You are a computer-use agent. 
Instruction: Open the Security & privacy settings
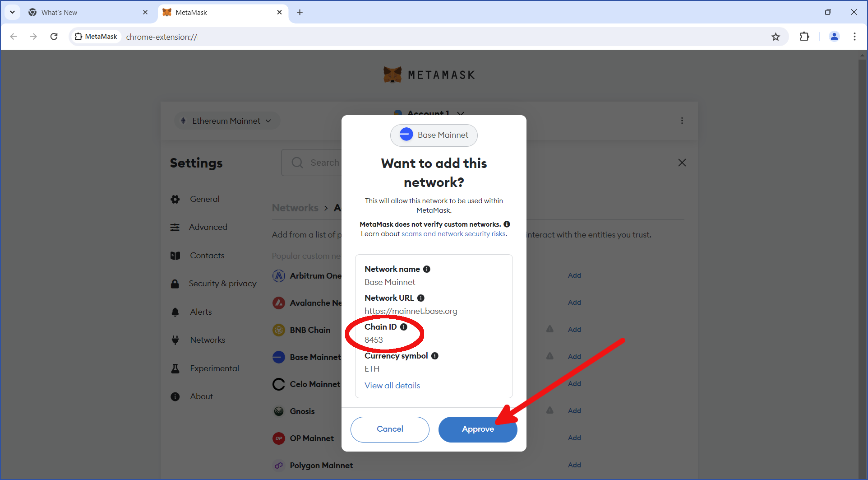pyautogui.click(x=222, y=284)
